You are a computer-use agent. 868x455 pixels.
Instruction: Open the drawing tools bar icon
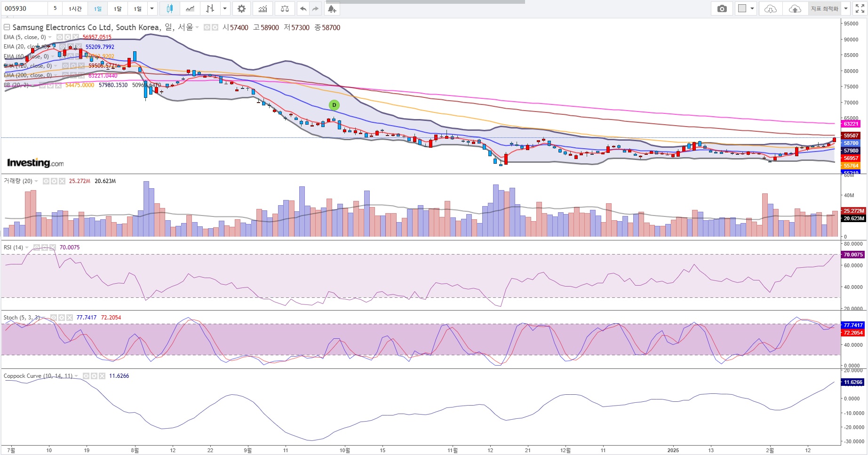pyautogui.click(x=210, y=8)
